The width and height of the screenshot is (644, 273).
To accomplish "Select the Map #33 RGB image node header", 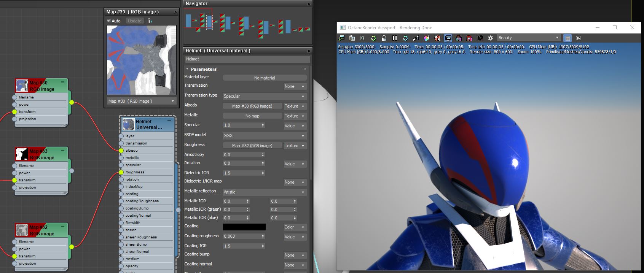I will point(41,154).
